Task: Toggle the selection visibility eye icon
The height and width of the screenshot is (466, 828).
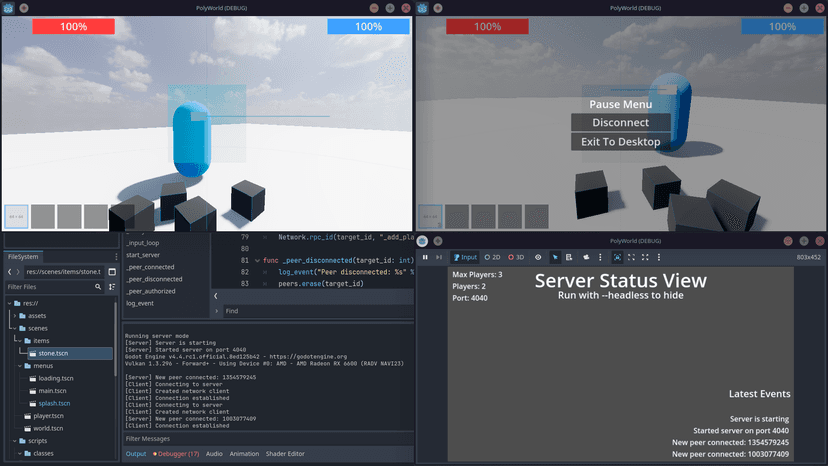Action: point(538,257)
